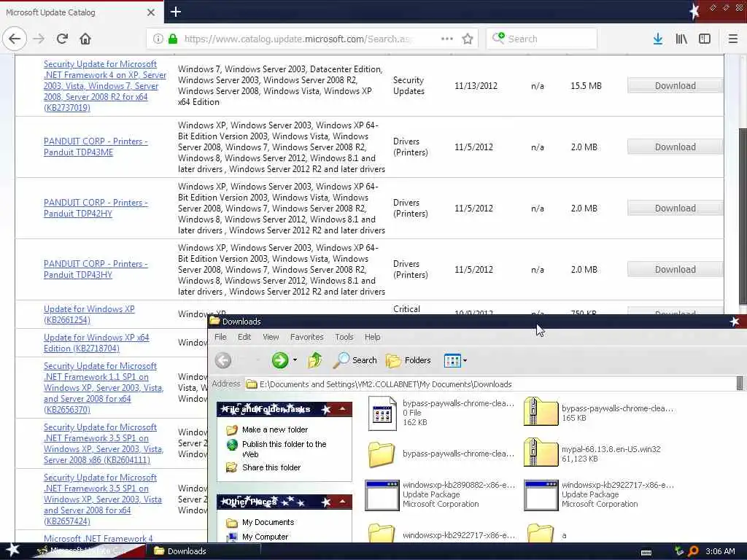This screenshot has height=560, width=747.
Task: Go back in the Firefox browser
Action: [15, 39]
